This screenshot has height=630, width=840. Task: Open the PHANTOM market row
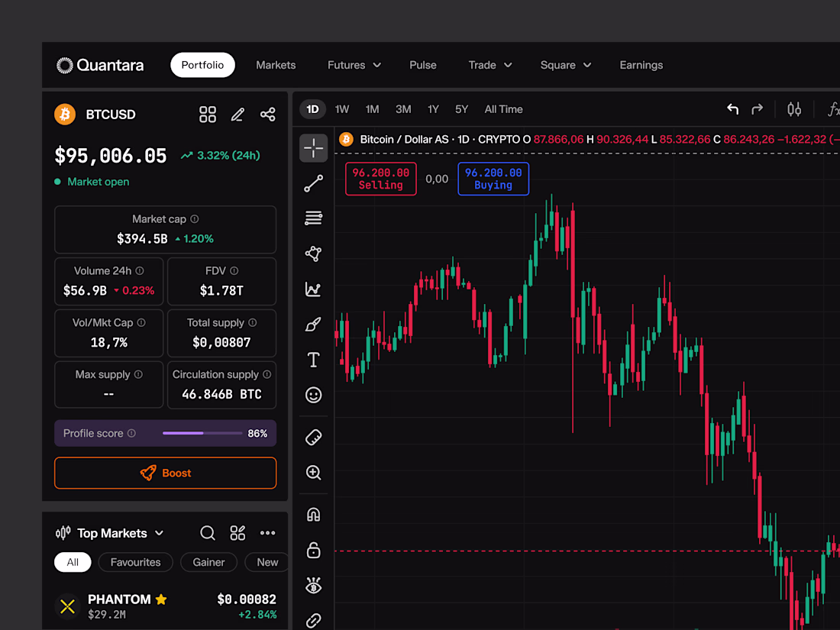[166, 606]
